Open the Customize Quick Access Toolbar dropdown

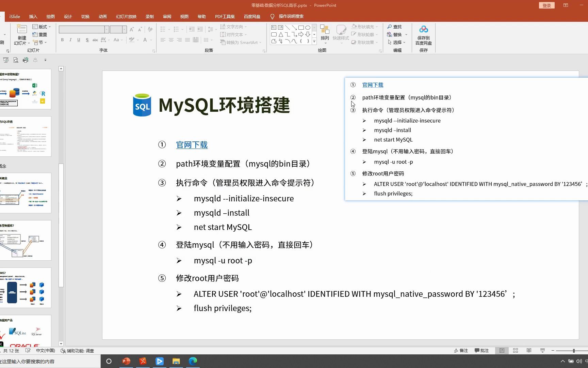45,60
